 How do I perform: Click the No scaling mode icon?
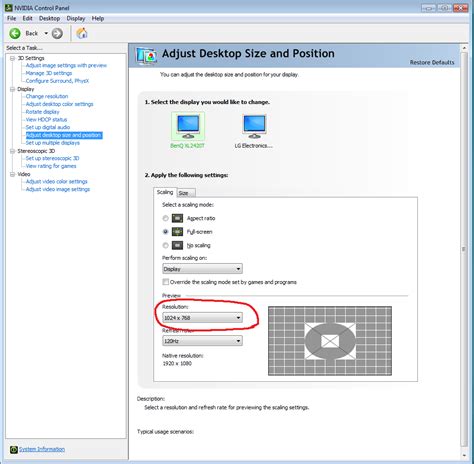[177, 245]
